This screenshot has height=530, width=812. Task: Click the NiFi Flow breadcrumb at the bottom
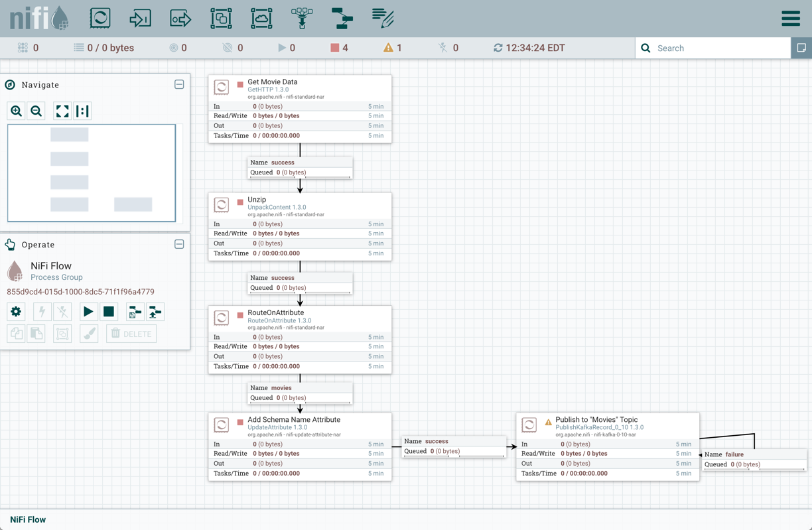(x=27, y=519)
